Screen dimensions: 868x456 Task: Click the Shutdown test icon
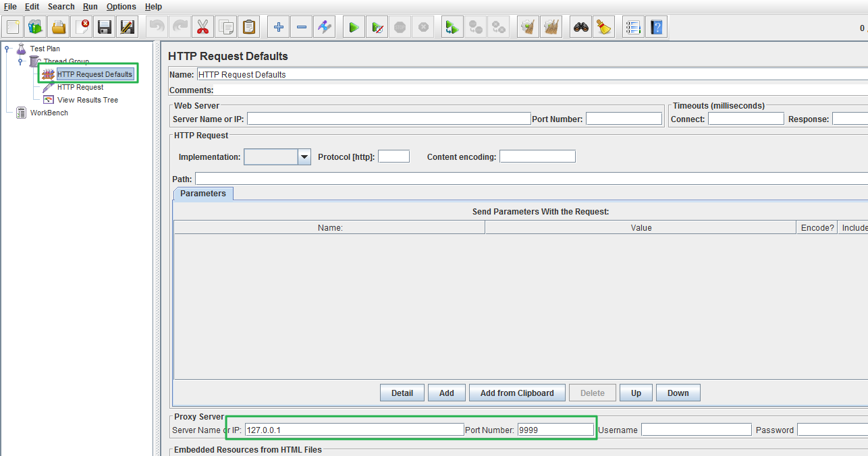tap(423, 28)
